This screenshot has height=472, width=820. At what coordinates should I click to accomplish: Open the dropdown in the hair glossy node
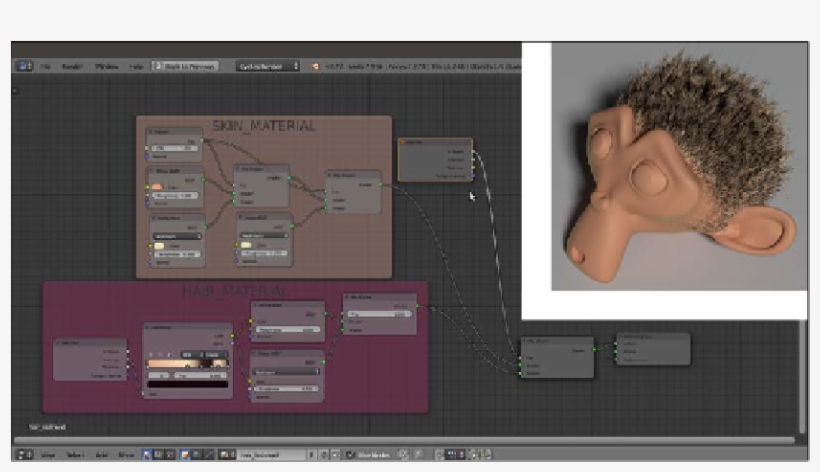[285, 369]
